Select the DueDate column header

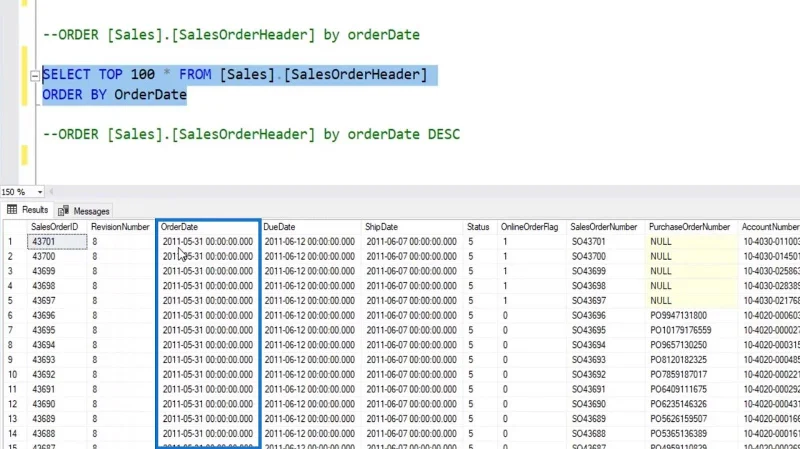279,227
